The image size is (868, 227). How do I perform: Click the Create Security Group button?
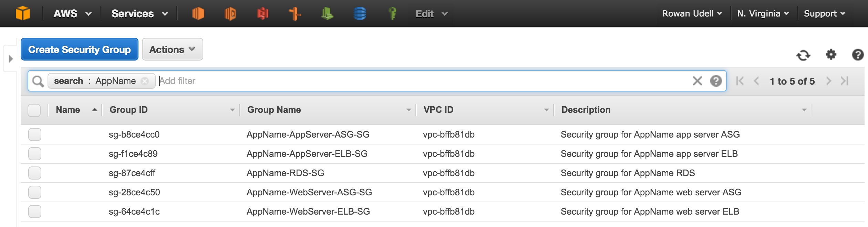pyautogui.click(x=79, y=49)
